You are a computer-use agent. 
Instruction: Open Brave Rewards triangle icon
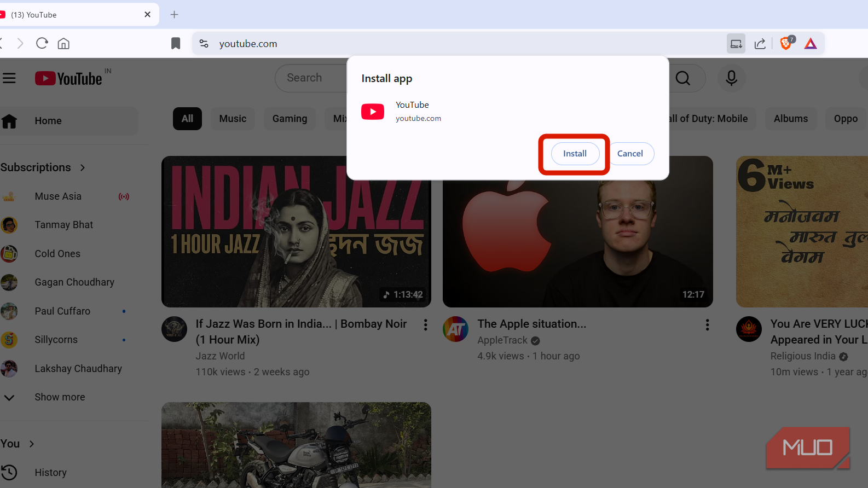tap(811, 44)
